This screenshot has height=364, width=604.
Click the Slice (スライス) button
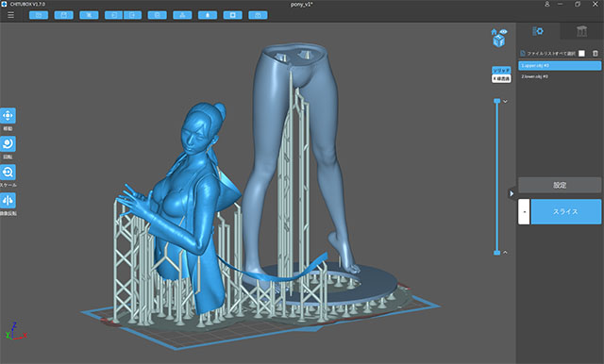[x=566, y=211]
